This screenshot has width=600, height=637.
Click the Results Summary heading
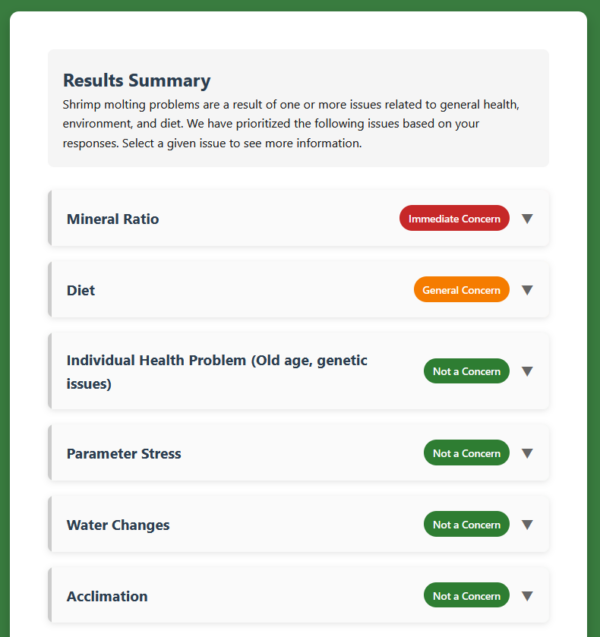coord(137,81)
